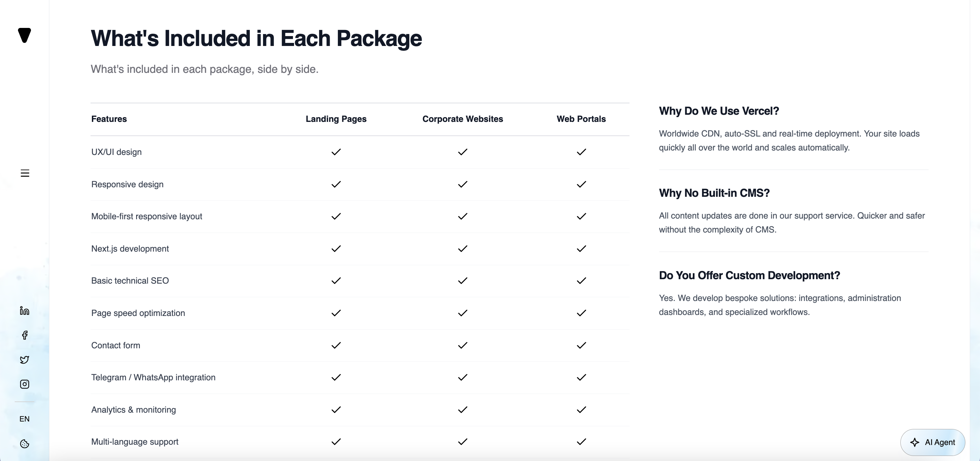Screen dimensions: 980x461
Task: Select the Landing Pages column header
Action: pyautogui.click(x=336, y=119)
